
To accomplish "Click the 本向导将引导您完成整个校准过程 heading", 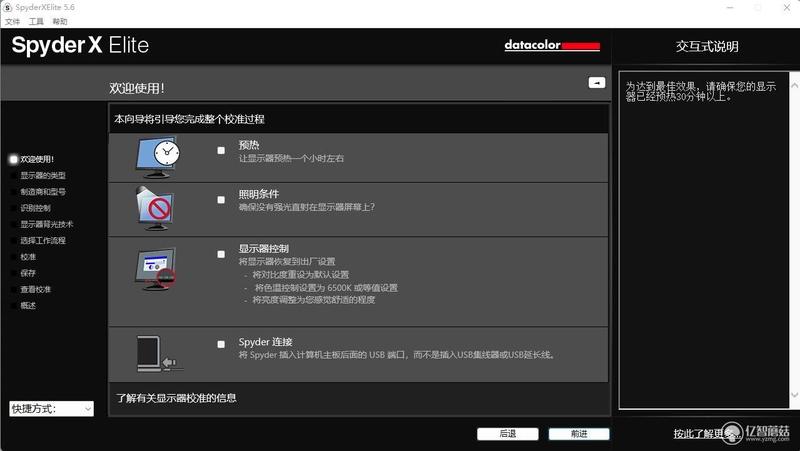I will [x=189, y=119].
